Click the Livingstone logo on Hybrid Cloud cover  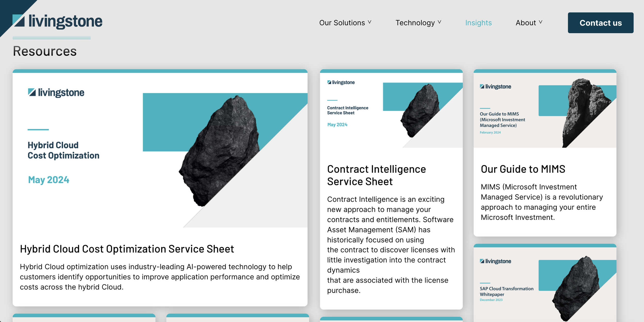tap(56, 93)
